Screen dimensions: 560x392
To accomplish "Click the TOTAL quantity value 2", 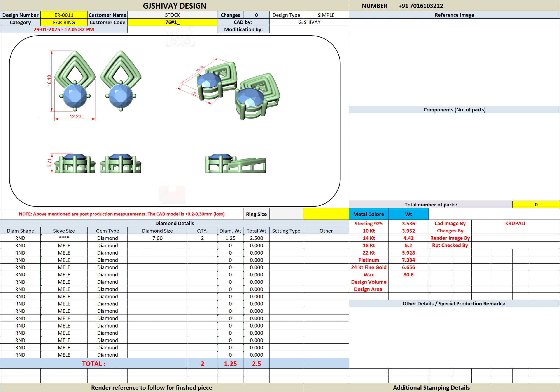I will pyautogui.click(x=202, y=364).
